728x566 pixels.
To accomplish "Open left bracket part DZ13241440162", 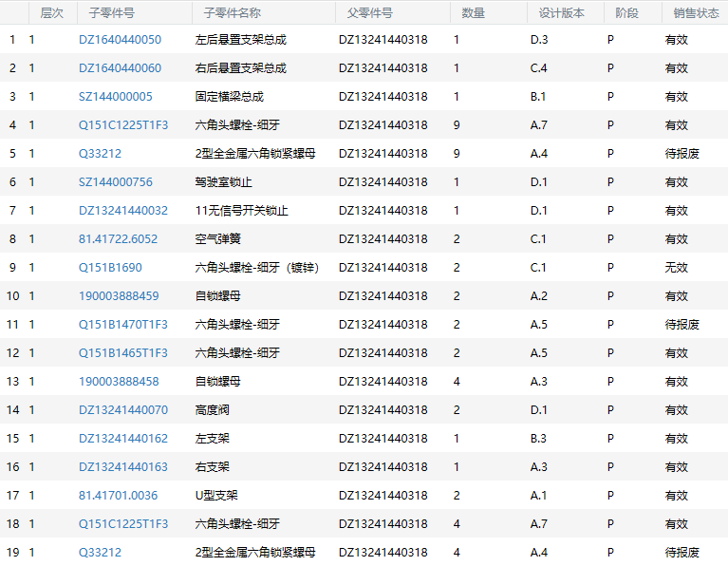I will [122, 439].
